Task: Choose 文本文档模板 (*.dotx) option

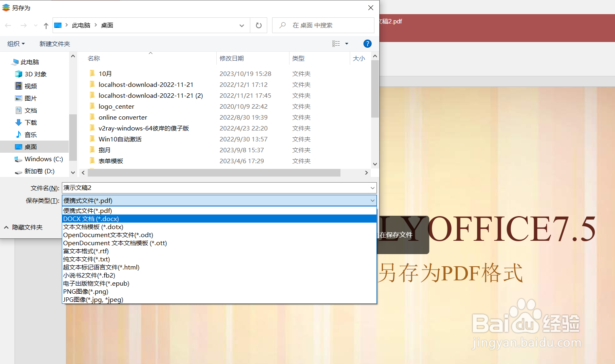Action: pyautogui.click(x=220, y=227)
